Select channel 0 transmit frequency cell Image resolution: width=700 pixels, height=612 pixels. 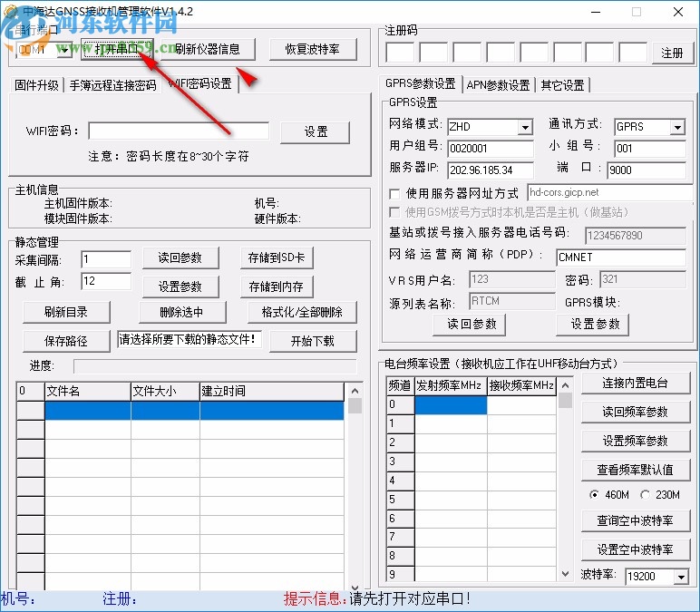tap(451, 405)
